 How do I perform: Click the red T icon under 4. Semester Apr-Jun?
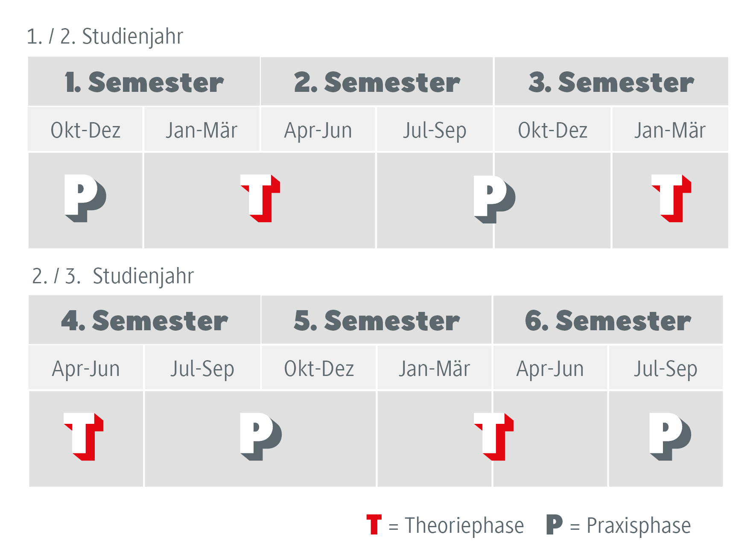(x=84, y=437)
